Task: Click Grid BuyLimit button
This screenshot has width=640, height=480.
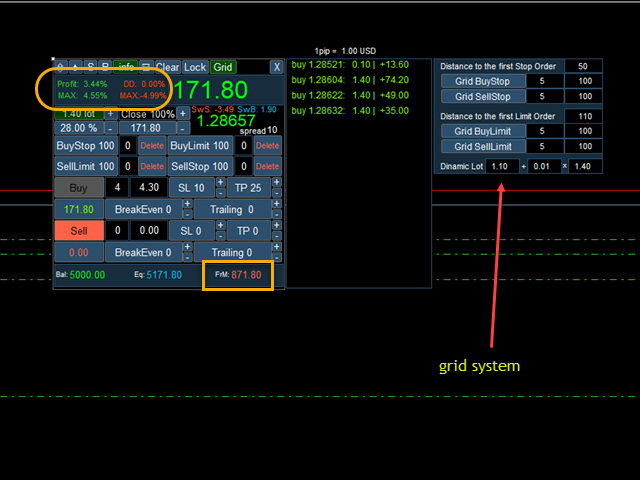Action: pos(483,131)
